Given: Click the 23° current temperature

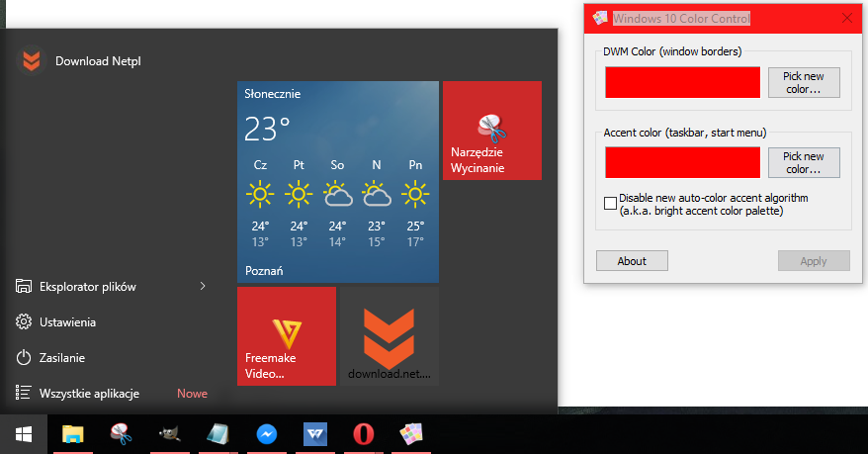Looking at the screenshot, I should click(x=267, y=129).
